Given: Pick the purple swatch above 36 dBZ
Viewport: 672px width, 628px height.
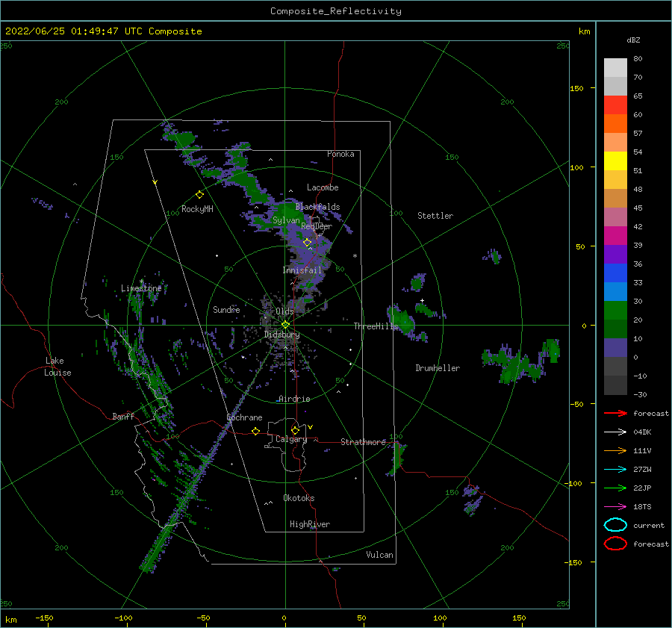Looking at the screenshot, I should tap(615, 254).
